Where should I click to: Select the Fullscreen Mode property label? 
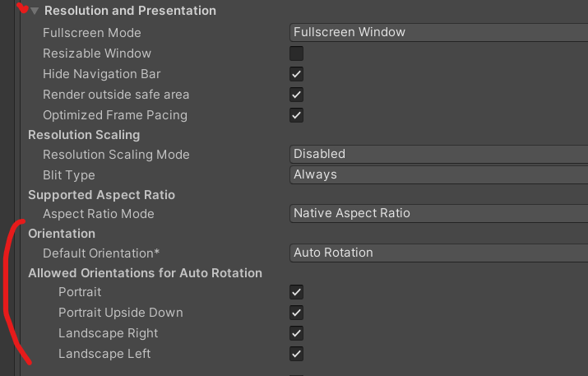pos(92,33)
